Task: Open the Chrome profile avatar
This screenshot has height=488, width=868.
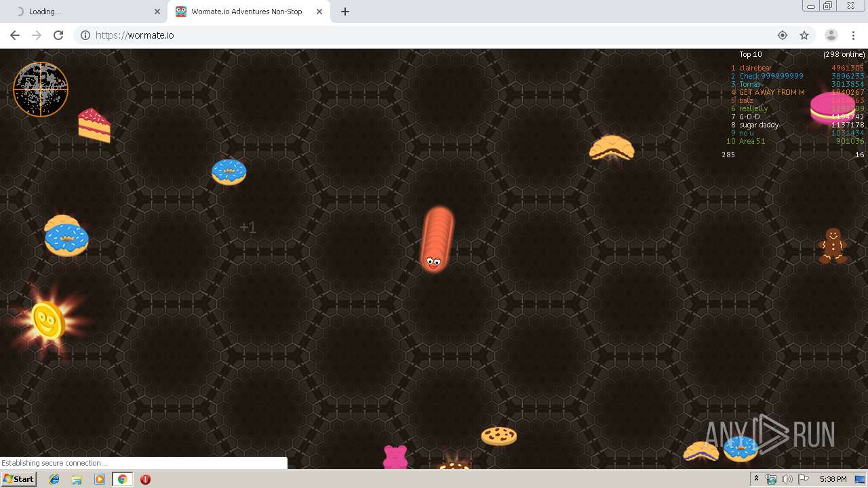Action: (831, 35)
